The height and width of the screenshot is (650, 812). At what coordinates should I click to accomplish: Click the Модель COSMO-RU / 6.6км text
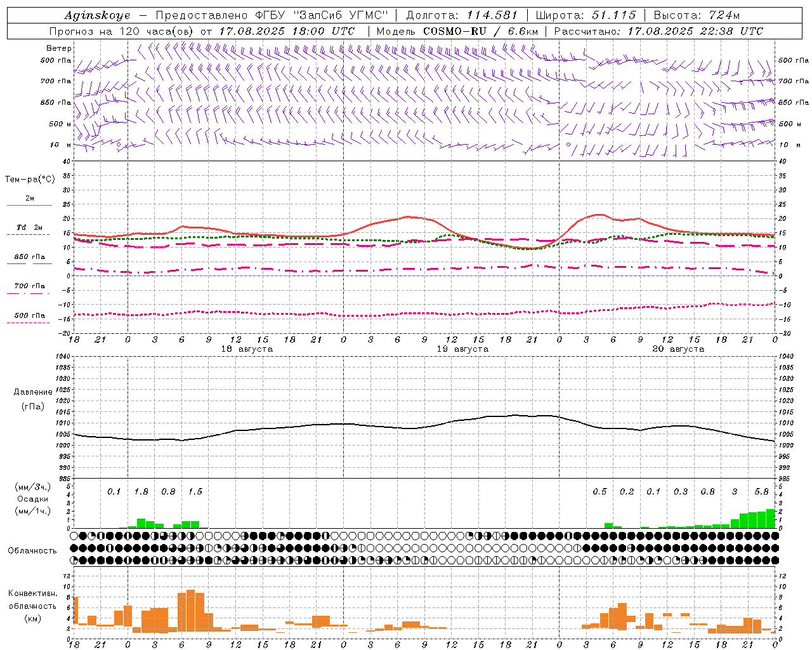pos(457,31)
